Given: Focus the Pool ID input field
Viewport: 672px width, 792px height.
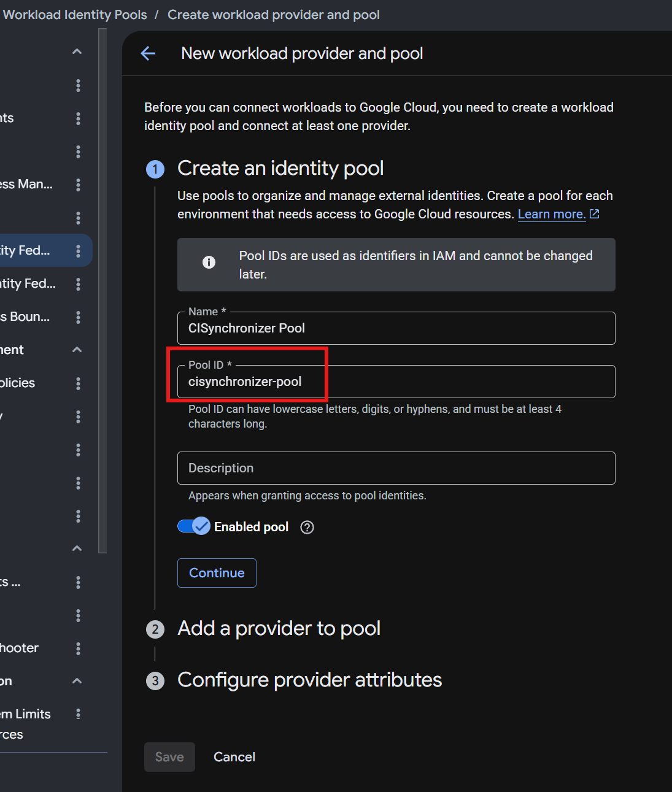Looking at the screenshot, I should [396, 382].
